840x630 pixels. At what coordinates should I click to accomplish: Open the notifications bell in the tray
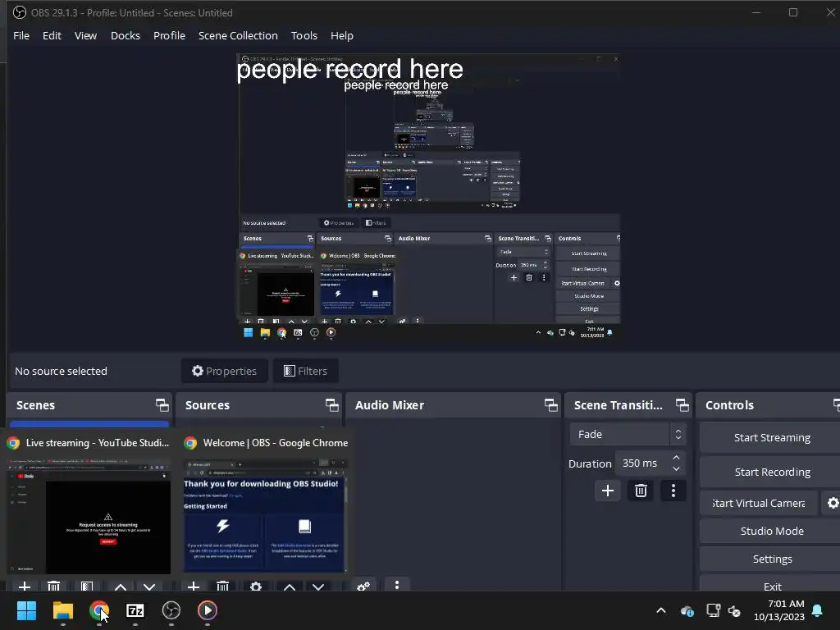point(818,610)
